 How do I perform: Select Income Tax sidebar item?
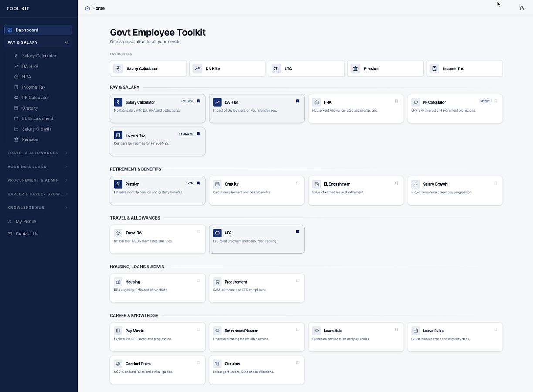point(34,87)
